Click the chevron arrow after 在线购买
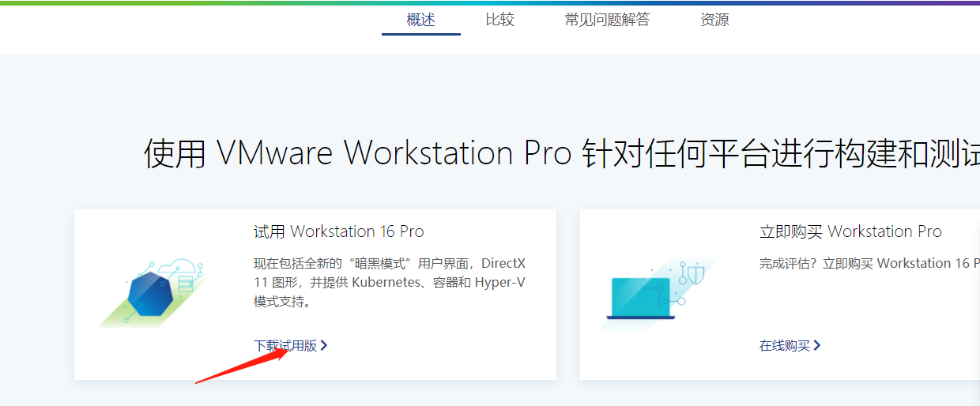This screenshot has height=406, width=980. (x=817, y=345)
